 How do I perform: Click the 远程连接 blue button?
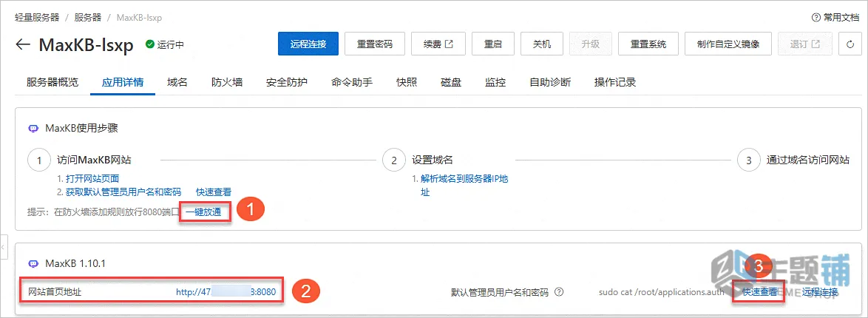308,44
